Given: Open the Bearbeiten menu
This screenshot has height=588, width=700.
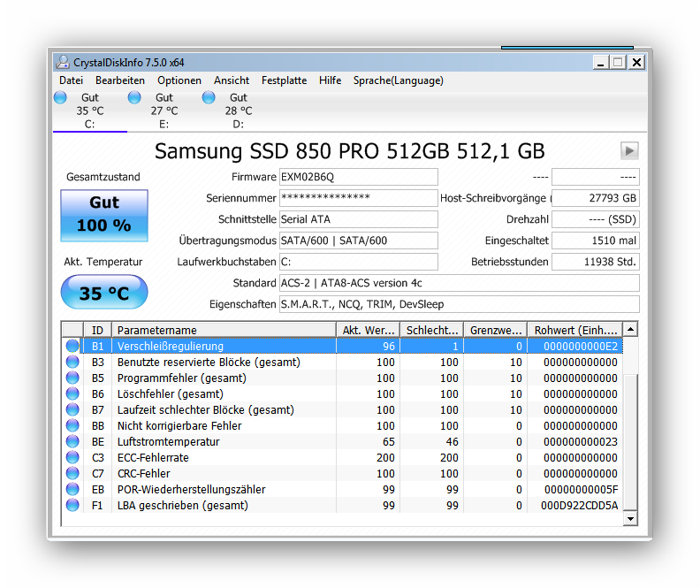Looking at the screenshot, I should point(120,80).
